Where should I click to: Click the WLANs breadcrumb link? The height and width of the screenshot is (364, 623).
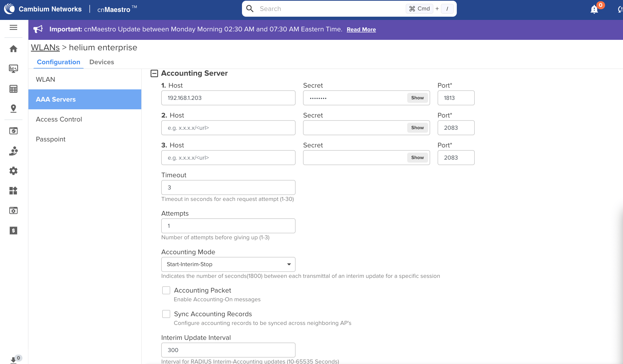click(x=45, y=48)
